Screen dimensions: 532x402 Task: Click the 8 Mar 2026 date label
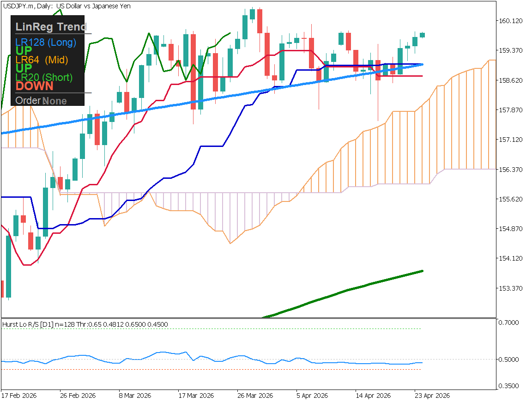(x=135, y=396)
